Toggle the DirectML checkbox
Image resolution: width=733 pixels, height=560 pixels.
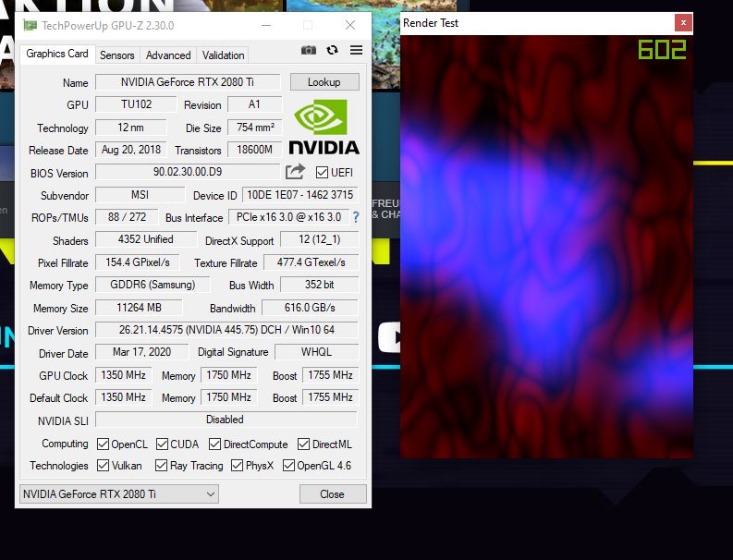[x=303, y=444]
